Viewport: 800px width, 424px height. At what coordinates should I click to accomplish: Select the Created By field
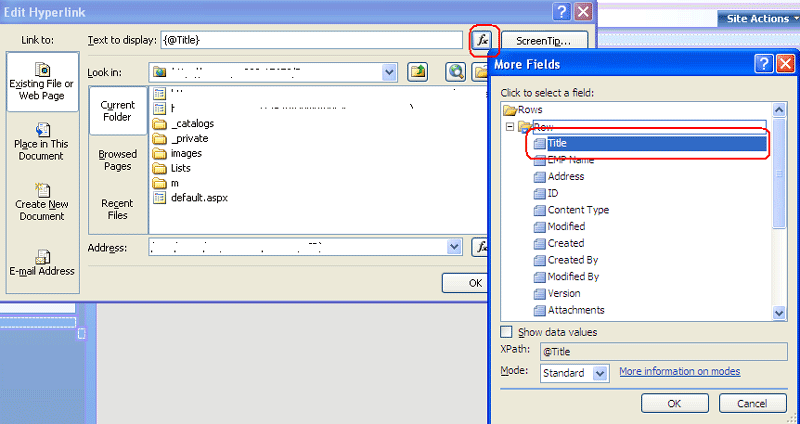[x=566, y=260]
